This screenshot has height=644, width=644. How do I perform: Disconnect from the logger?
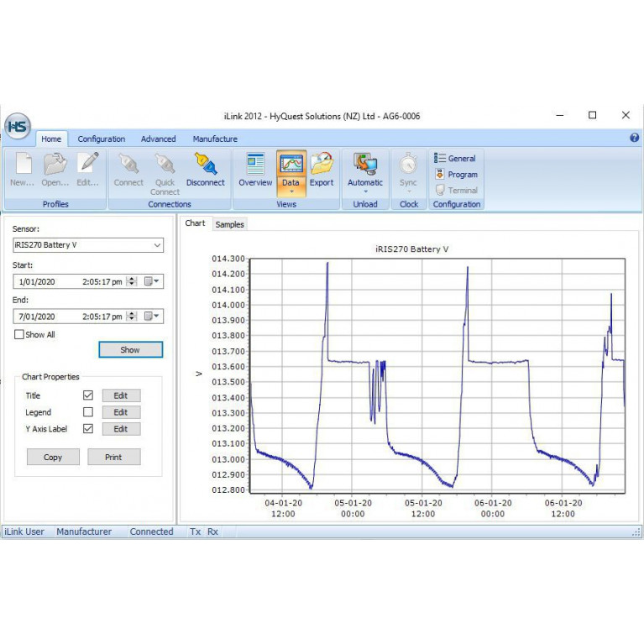click(206, 170)
